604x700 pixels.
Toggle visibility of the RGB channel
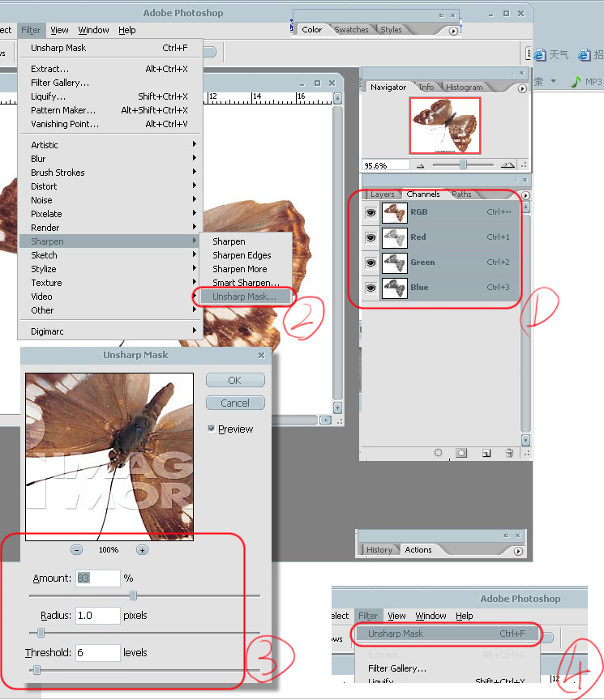coord(371,213)
